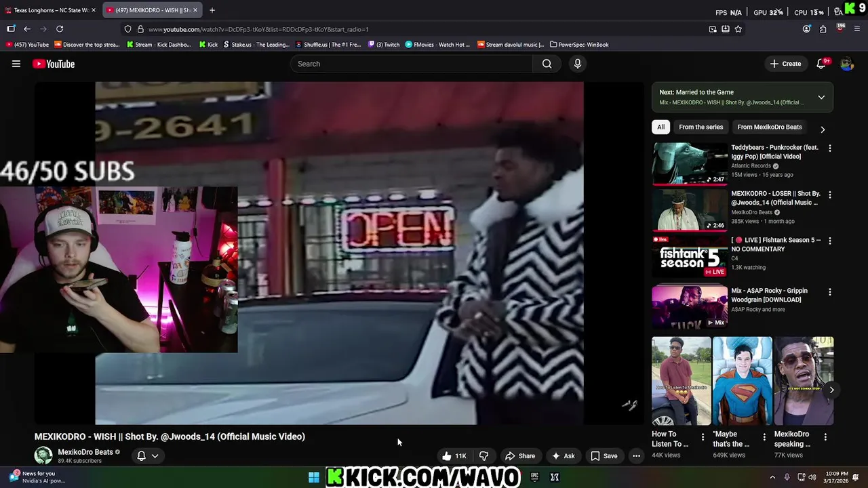Go back in the browser
This screenshot has width=868, height=488.
pyautogui.click(x=27, y=29)
